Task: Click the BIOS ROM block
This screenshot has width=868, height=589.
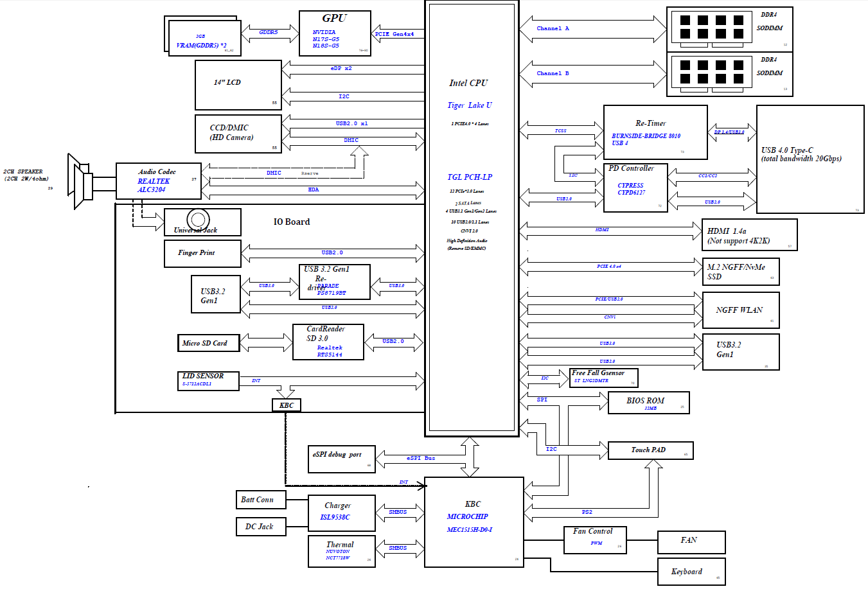Action: (648, 403)
